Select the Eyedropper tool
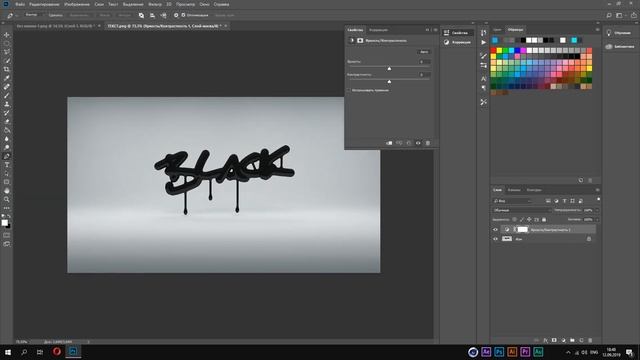Image resolution: width=640 pixels, height=360 pixels. tap(7, 78)
